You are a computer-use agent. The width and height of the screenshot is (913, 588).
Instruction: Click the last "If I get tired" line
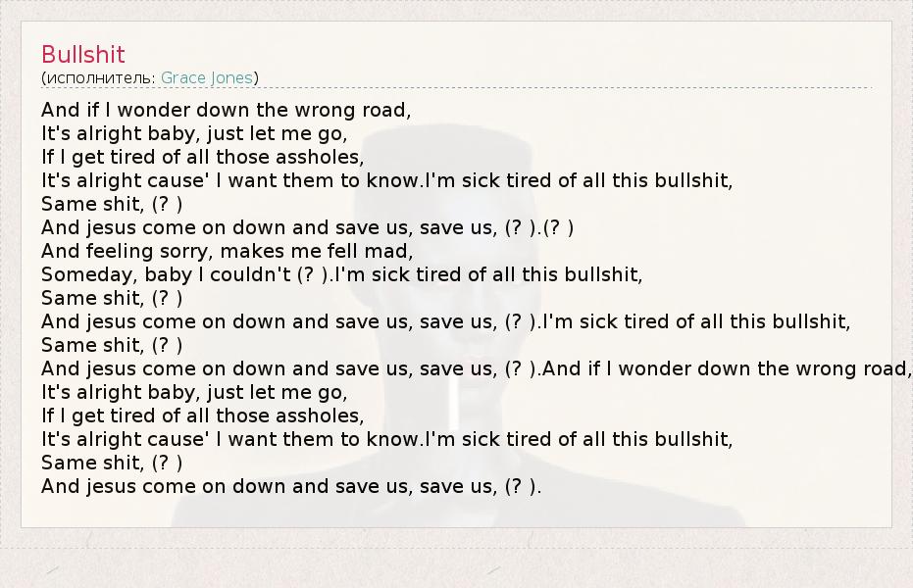[x=202, y=416]
